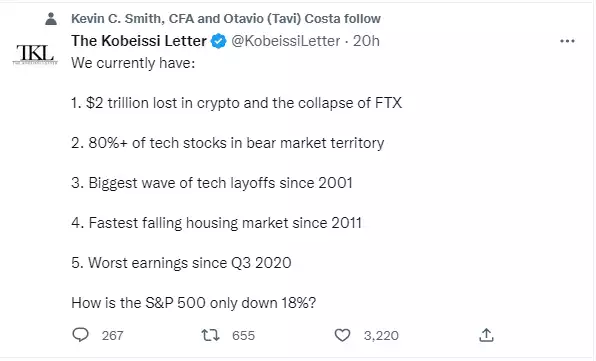Click the @KobeissiLetter handle
This screenshot has height=361, width=596.
[285, 41]
